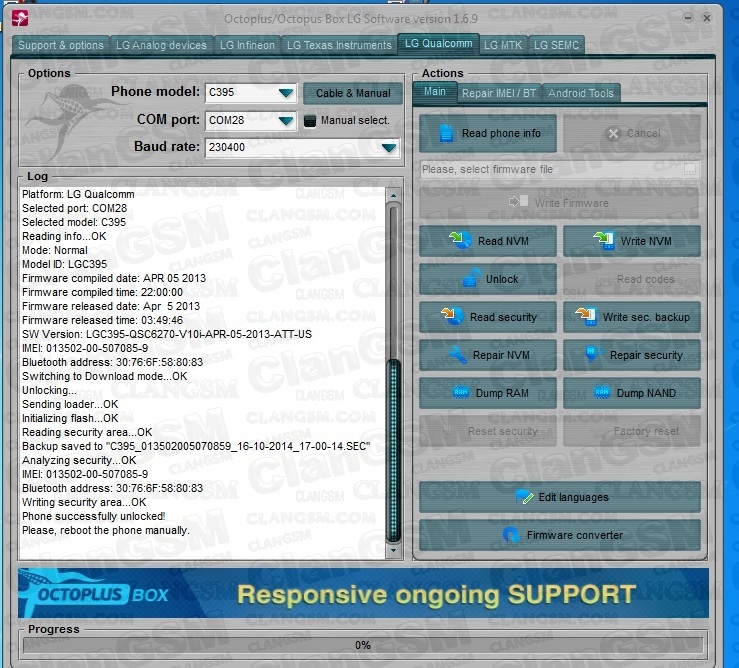Toggle the Manual select checkbox
This screenshot has height=668, width=739.
click(x=310, y=121)
